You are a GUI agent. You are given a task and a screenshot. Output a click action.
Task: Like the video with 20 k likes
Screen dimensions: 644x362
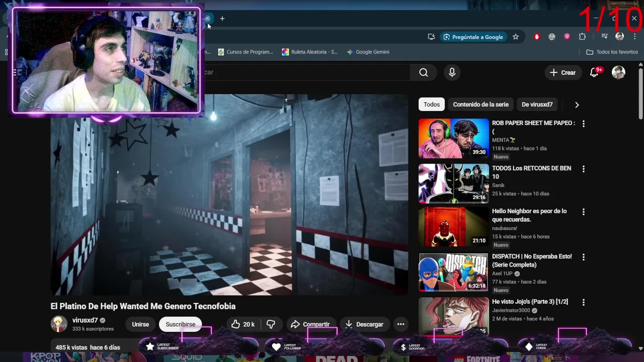pos(243,324)
